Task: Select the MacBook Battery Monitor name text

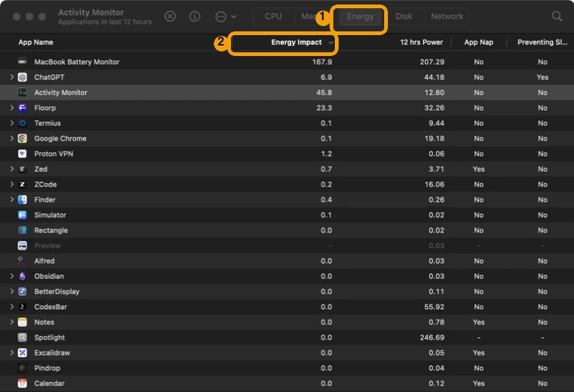Action: 77,62
